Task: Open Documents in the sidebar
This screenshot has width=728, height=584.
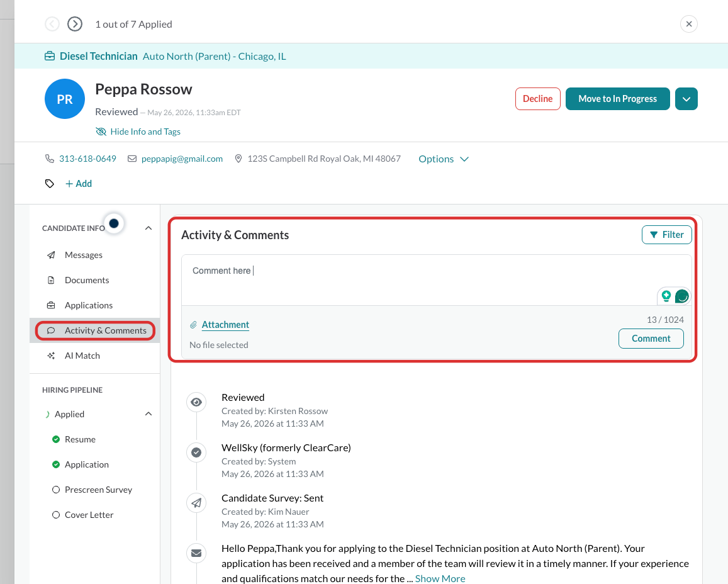Action: (87, 280)
